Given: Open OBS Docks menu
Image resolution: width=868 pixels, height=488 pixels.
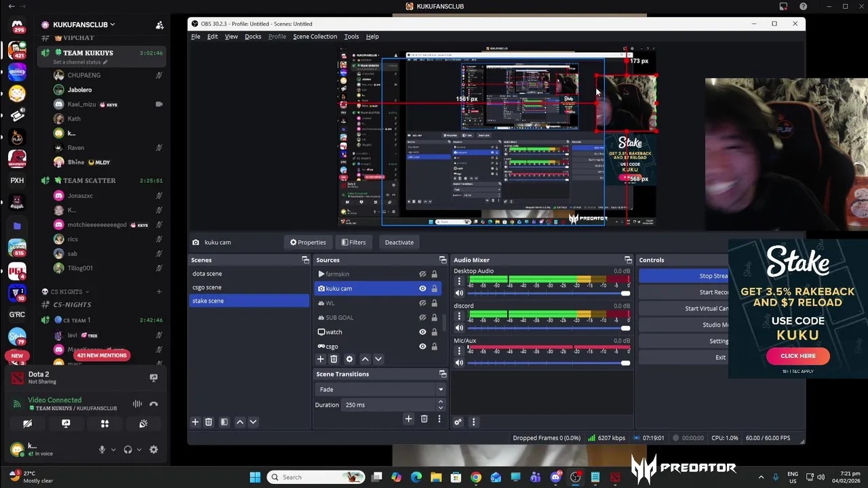Looking at the screenshot, I should [253, 37].
